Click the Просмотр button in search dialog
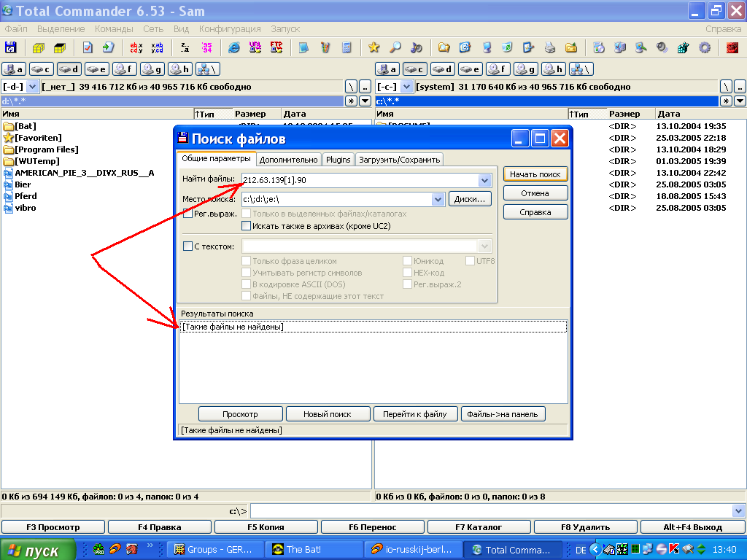The width and height of the screenshot is (747, 560). (x=240, y=414)
